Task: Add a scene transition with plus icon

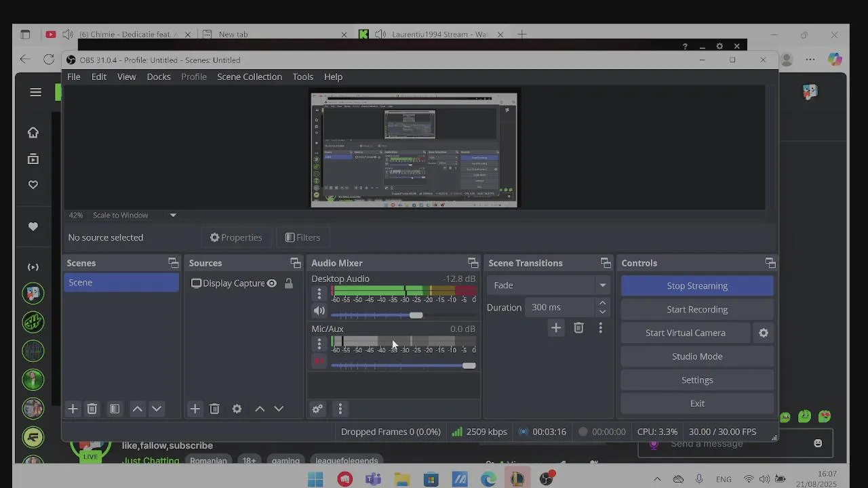Action: tap(555, 328)
